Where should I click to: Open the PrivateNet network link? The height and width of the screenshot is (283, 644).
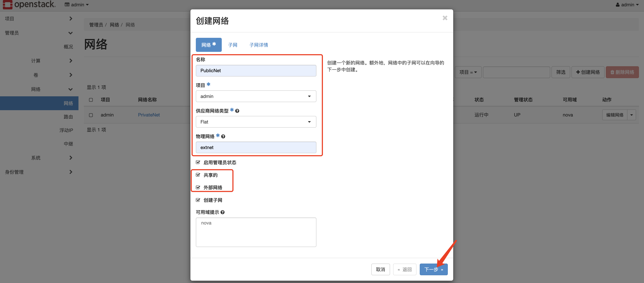pyautogui.click(x=149, y=115)
